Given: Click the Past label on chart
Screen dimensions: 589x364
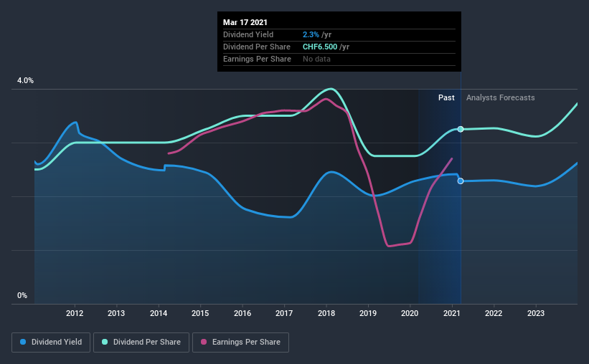Looking at the screenshot, I should click(x=446, y=97).
